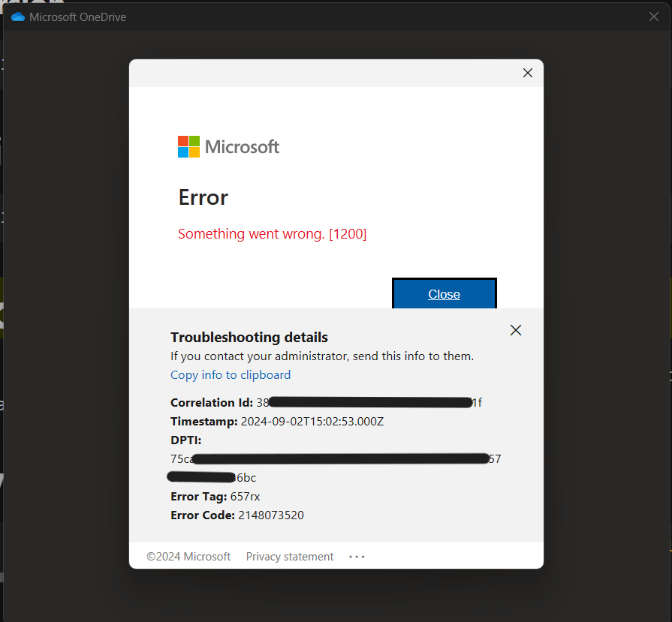Select the Error Tag value 657rx
This screenshot has height=622, width=672.
point(245,497)
